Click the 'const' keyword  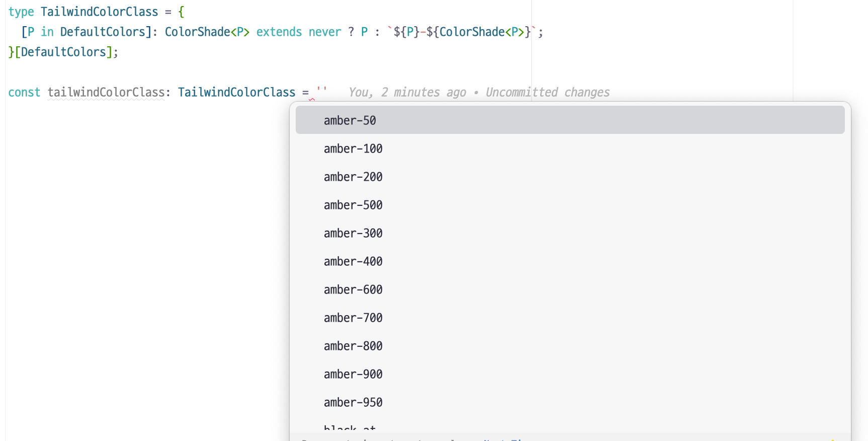pos(24,93)
